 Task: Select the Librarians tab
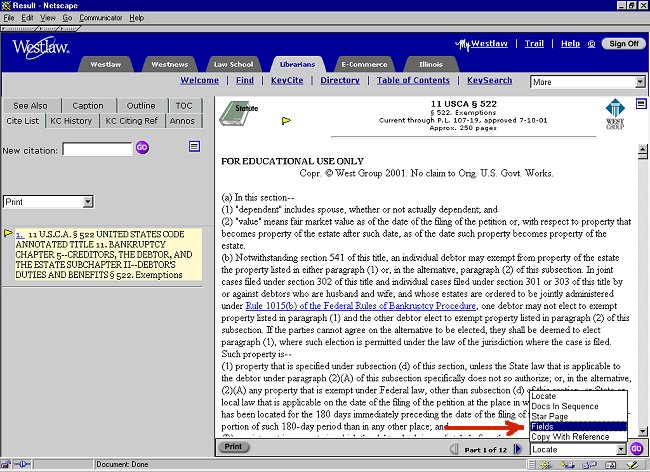[297, 65]
